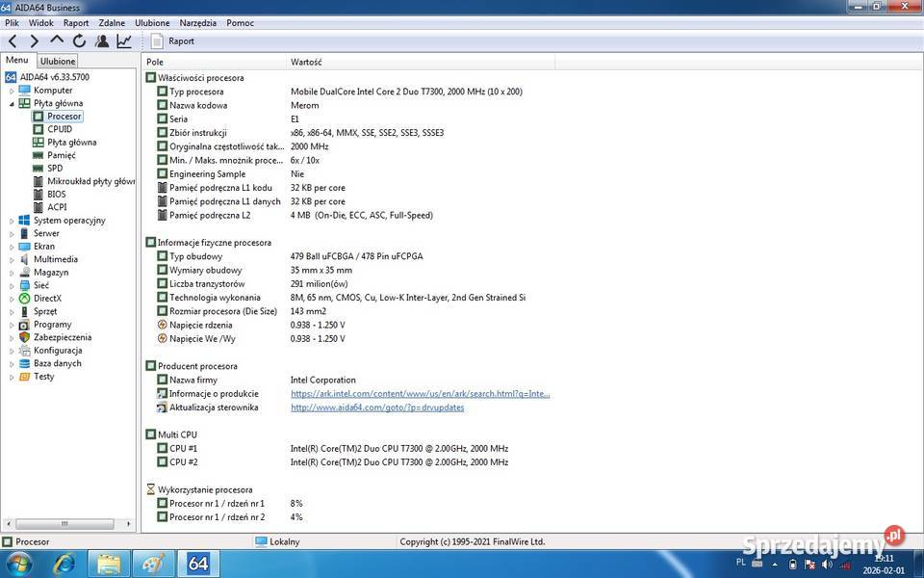Screen dimensions: 924x578
Task: Open CPUID from the sidebar tree
Action: [x=59, y=128]
